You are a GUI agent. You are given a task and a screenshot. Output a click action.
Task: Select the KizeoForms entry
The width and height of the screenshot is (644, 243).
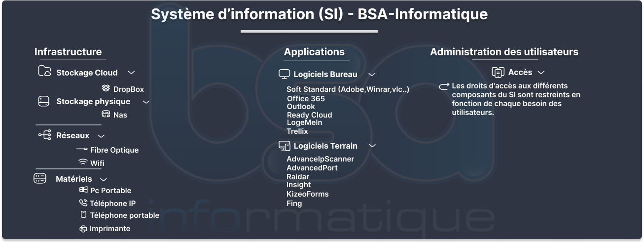coord(307,194)
